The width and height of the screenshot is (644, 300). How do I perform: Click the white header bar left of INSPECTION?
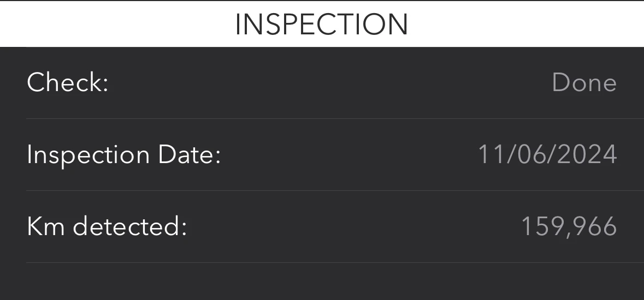[x=109, y=25]
